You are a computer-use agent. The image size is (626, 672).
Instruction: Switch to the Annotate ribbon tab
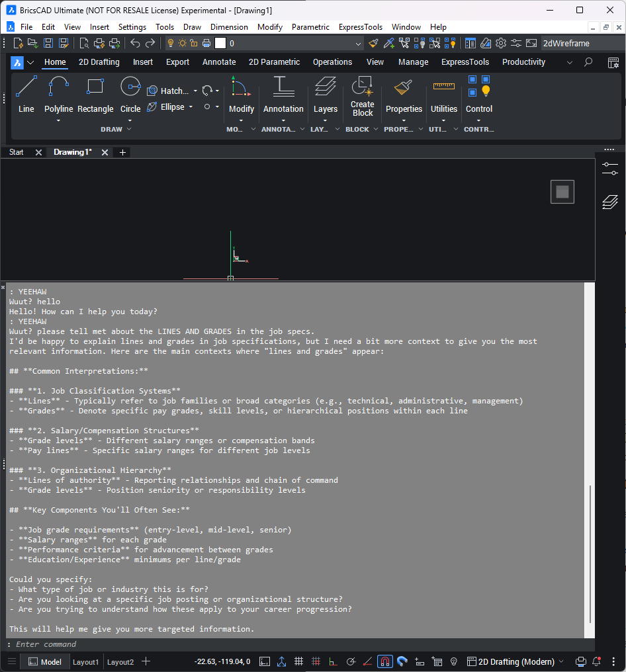(219, 62)
